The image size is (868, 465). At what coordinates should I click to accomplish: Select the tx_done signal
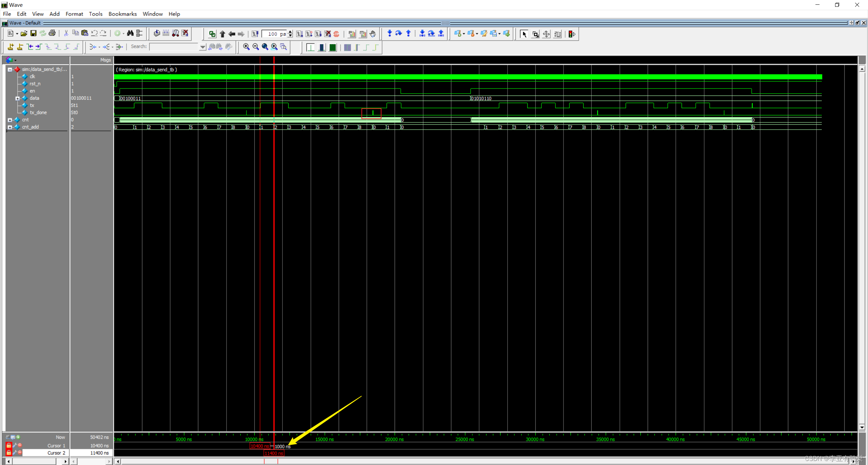38,113
